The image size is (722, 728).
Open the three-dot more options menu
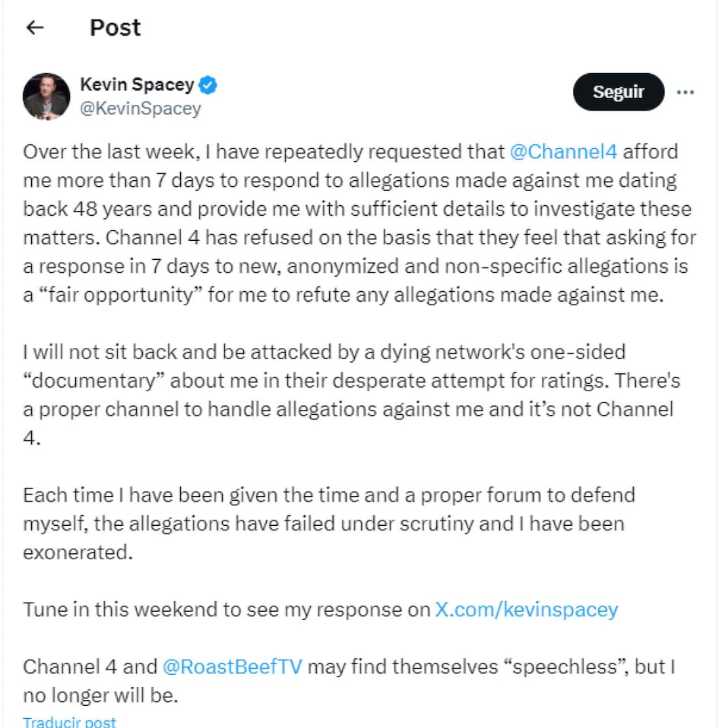point(686,92)
